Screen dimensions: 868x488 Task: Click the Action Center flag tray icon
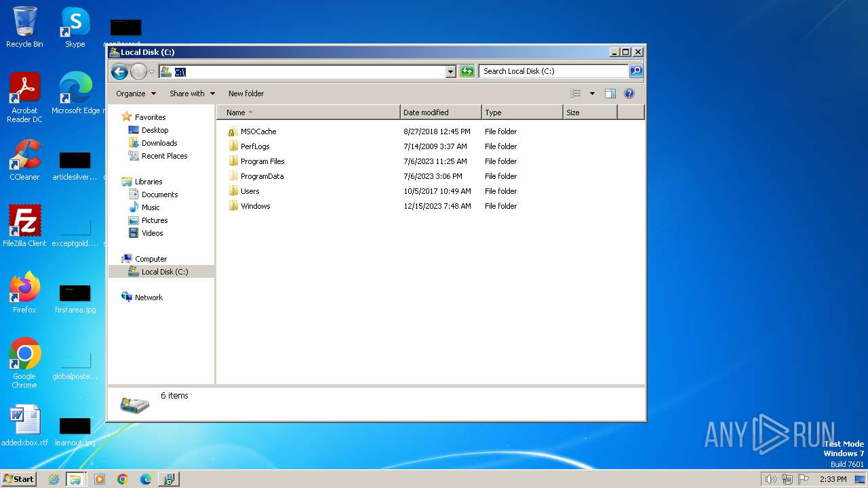[804, 479]
